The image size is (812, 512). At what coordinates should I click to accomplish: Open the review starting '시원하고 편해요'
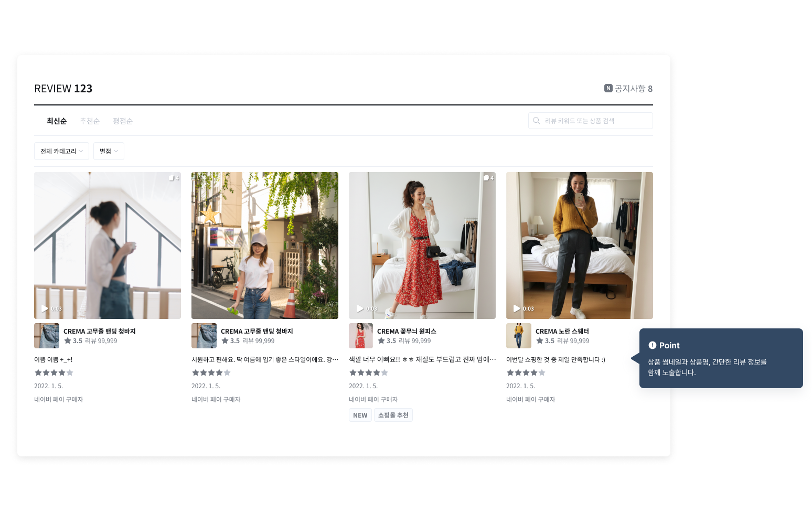[x=265, y=360]
